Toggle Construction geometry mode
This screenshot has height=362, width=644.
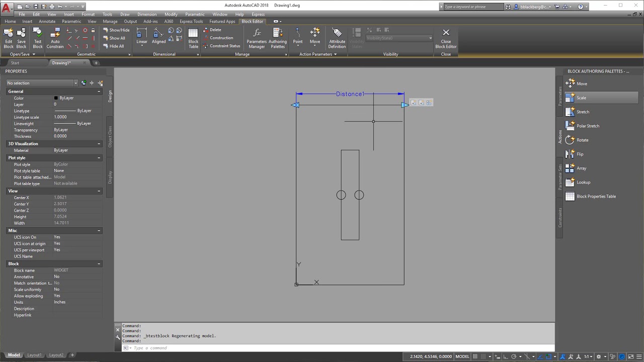(218, 38)
